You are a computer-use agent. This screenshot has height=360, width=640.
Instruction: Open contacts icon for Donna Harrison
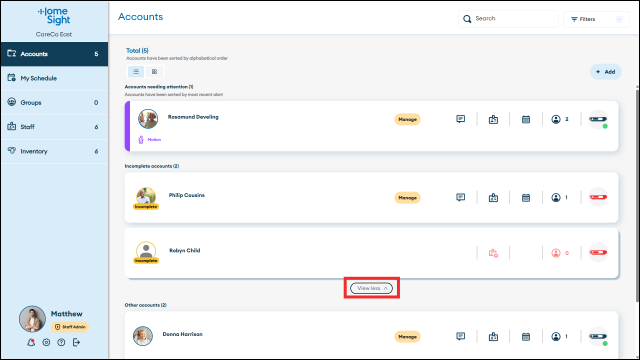[556, 336]
